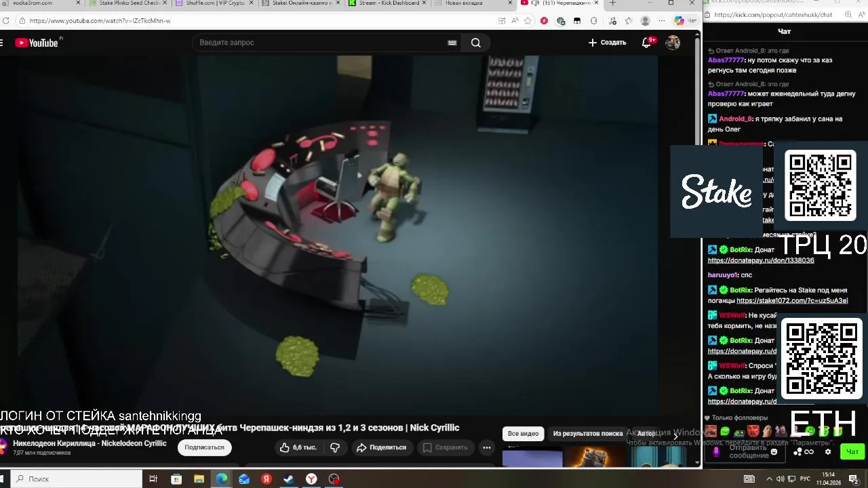Open Steam from the taskbar

pyautogui.click(x=288, y=479)
